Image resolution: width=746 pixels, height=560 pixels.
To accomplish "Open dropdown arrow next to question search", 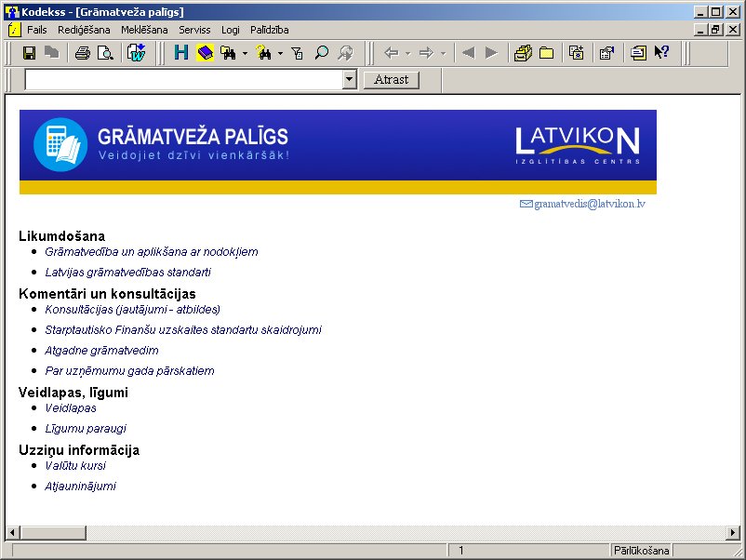I will tap(280, 53).
